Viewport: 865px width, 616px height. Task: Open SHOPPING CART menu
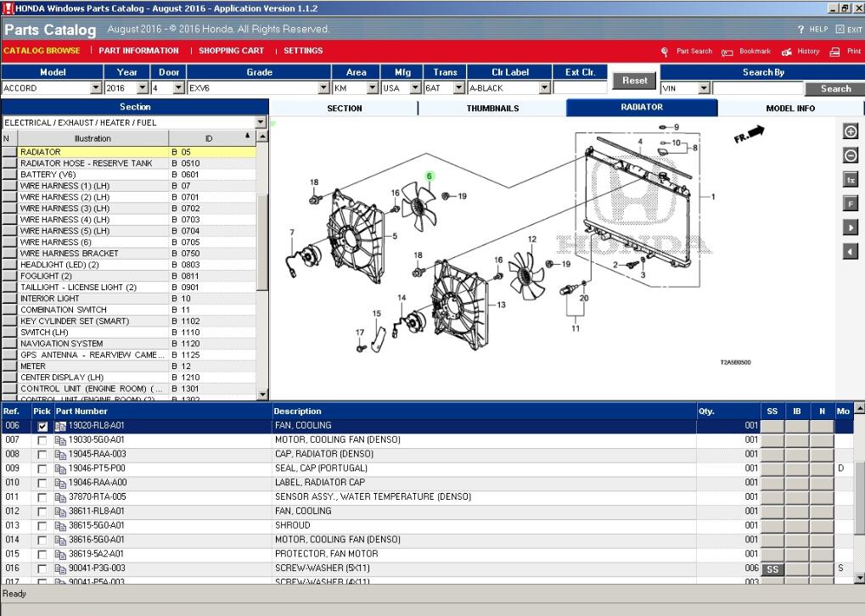coord(231,51)
